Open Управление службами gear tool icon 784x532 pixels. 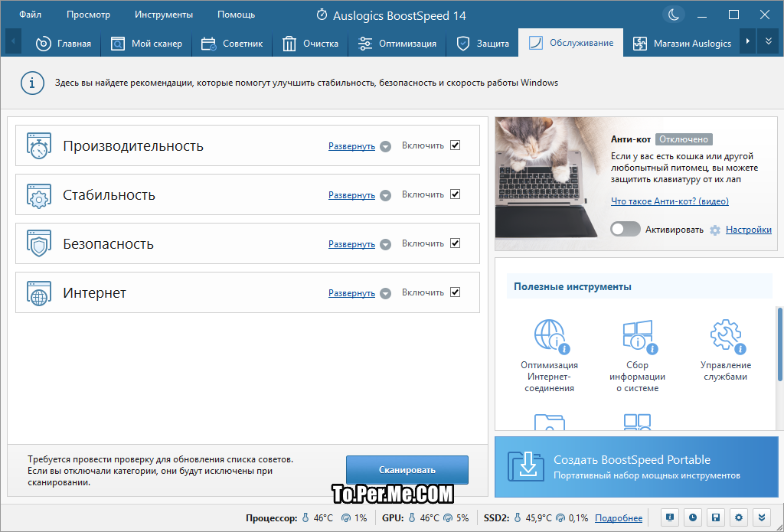pos(727,336)
